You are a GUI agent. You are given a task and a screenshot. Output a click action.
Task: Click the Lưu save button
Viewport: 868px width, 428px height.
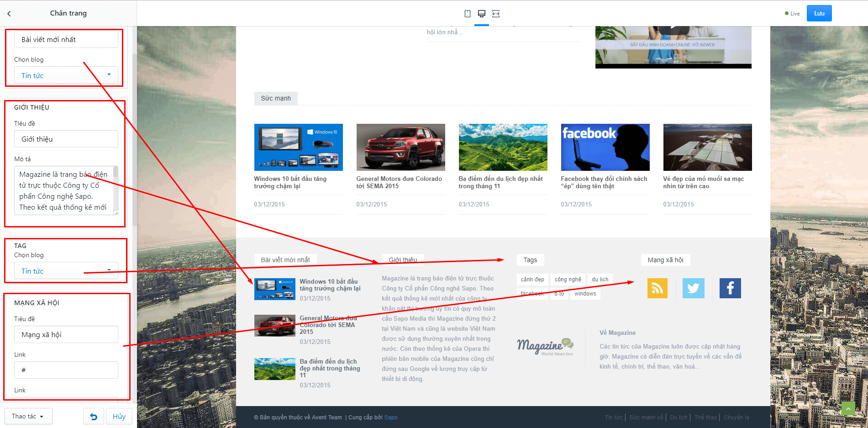pyautogui.click(x=819, y=13)
